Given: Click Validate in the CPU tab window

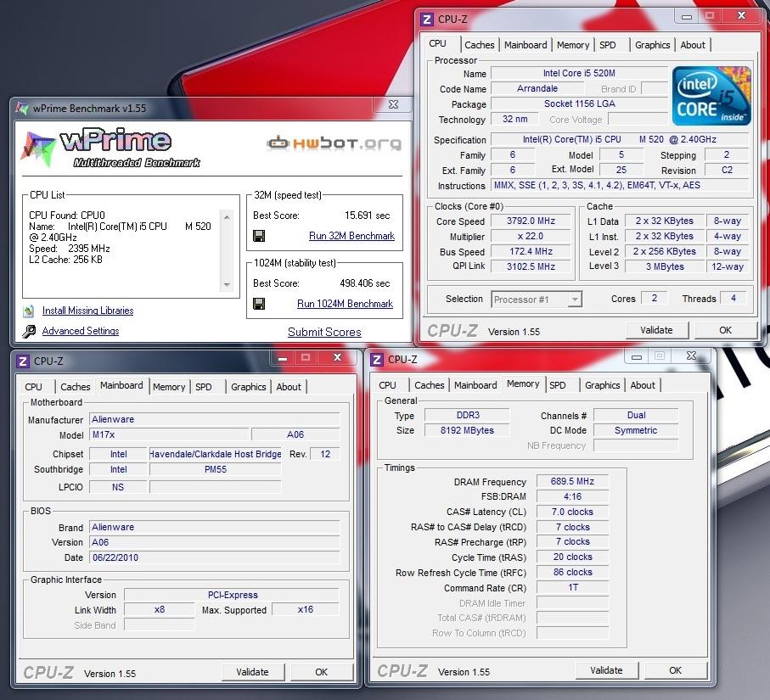Looking at the screenshot, I should pos(656,330).
